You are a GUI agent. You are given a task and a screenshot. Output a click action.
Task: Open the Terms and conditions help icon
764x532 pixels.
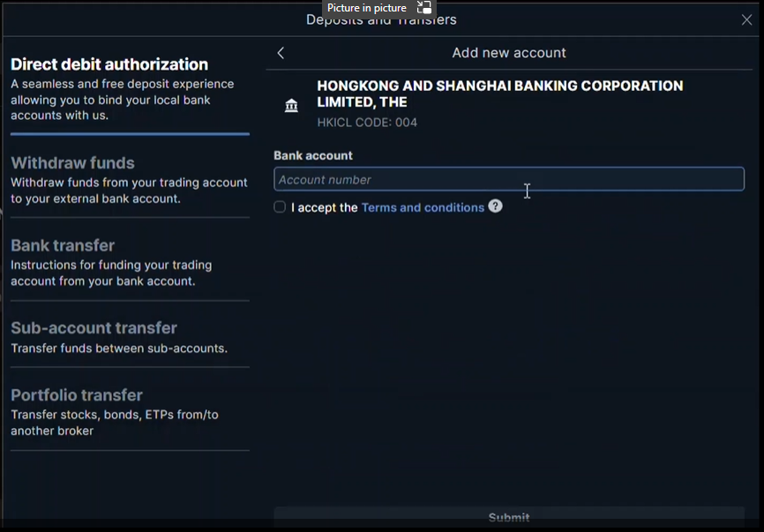coord(495,206)
